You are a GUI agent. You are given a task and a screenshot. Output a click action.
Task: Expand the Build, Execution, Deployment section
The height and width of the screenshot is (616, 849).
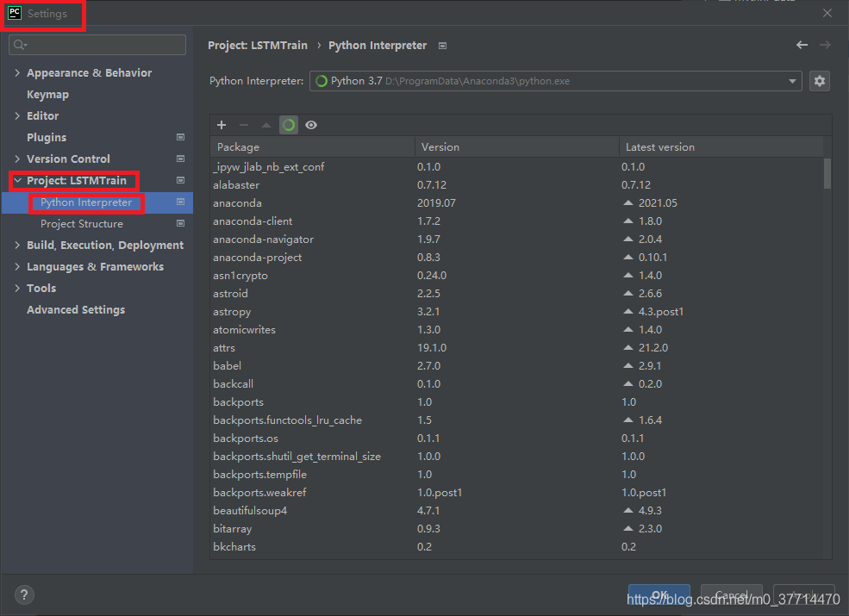tap(17, 246)
